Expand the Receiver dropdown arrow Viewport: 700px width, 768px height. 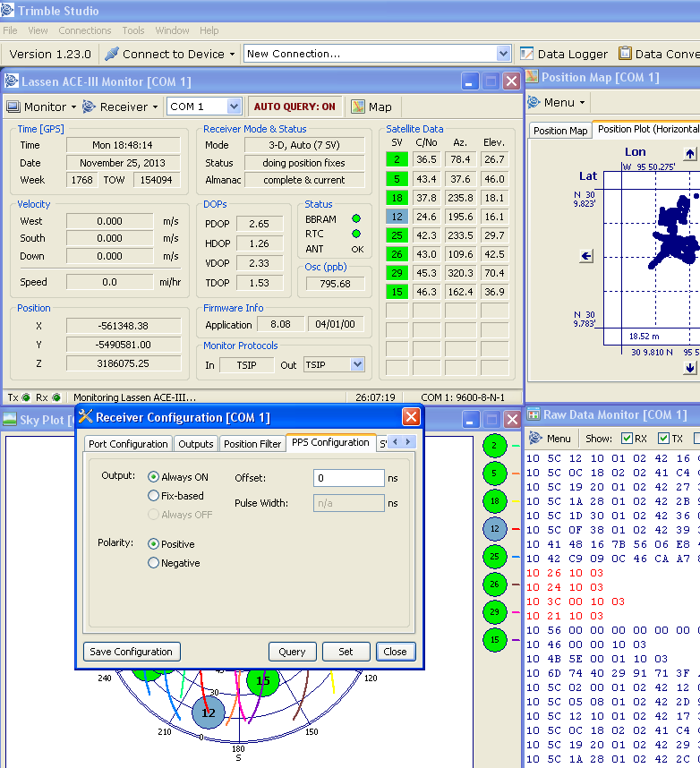pos(155,107)
